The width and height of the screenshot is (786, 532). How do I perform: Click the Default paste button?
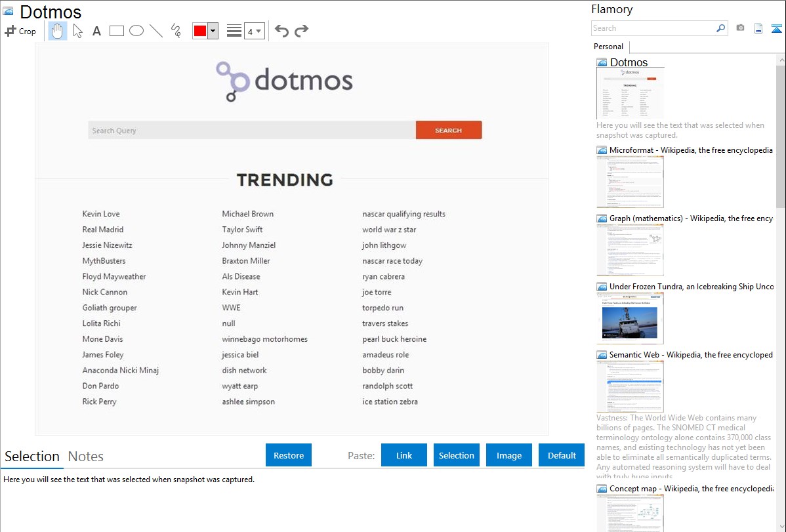(x=562, y=455)
